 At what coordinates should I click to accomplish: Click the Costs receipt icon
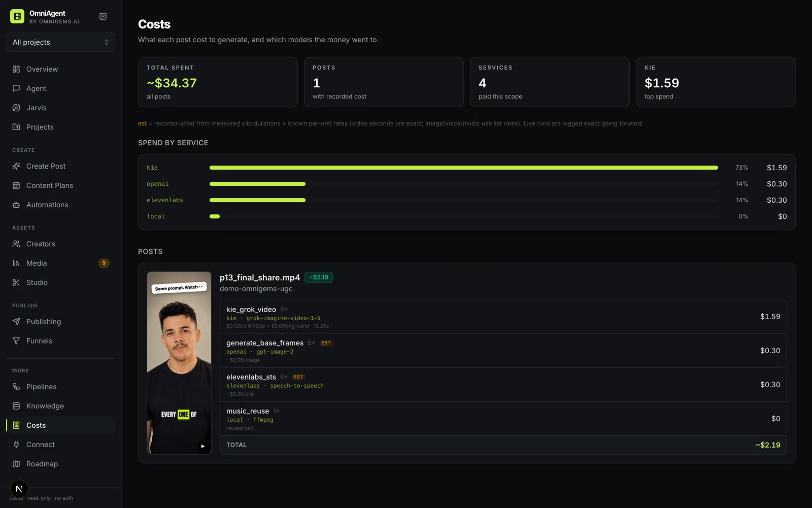pos(16,425)
